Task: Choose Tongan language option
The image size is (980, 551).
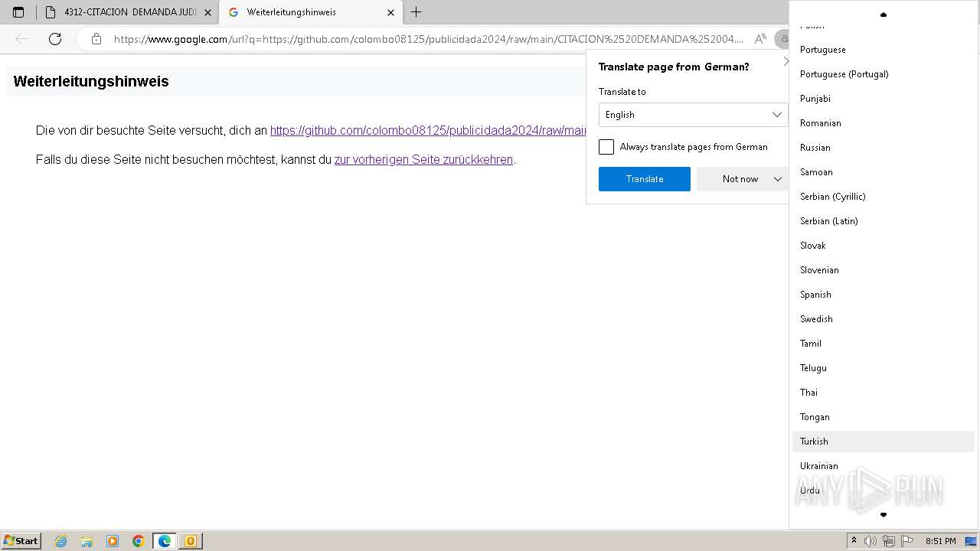Action: [x=883, y=417]
